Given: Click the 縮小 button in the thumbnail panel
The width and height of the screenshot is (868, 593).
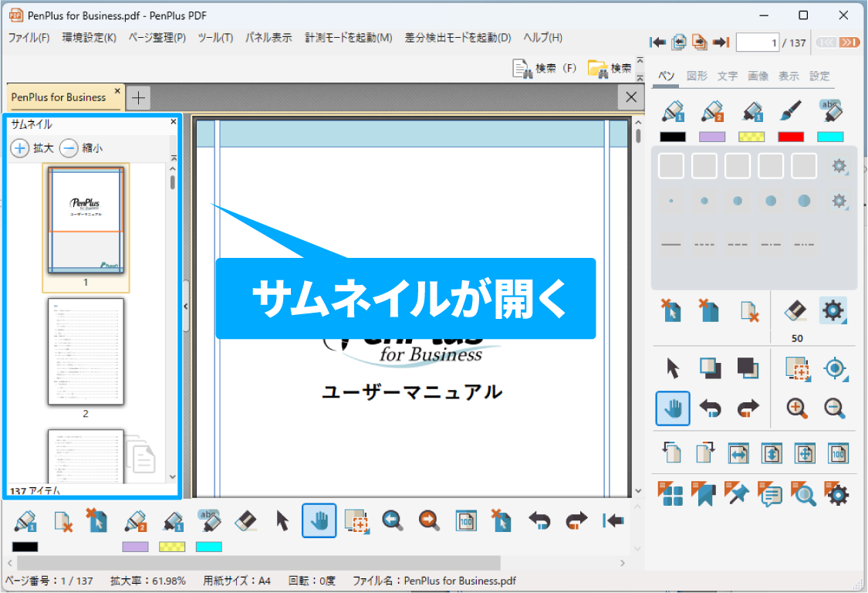Looking at the screenshot, I should [81, 148].
